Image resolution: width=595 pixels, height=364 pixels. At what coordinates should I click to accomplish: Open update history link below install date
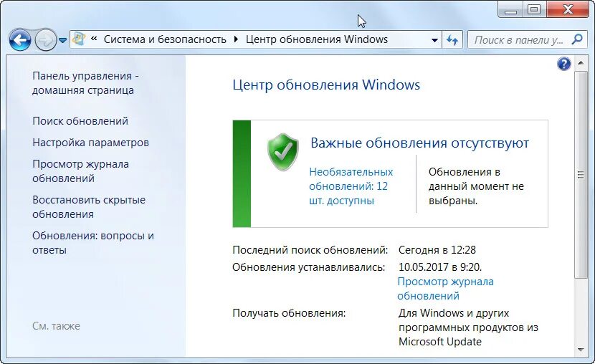445,289
